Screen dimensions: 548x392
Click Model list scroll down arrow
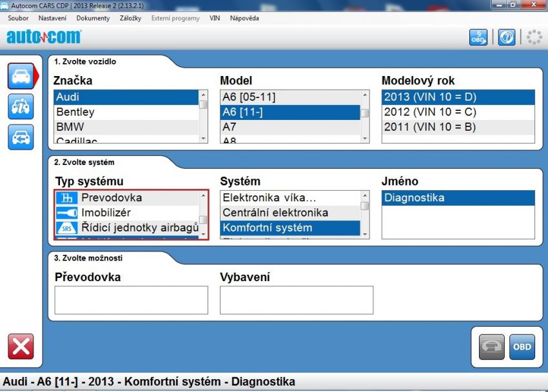coord(365,139)
